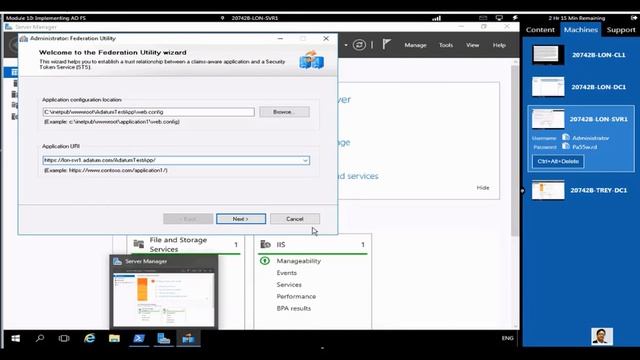640x360 pixels.
Task: Click the Browse button for config location
Action: coord(284,112)
